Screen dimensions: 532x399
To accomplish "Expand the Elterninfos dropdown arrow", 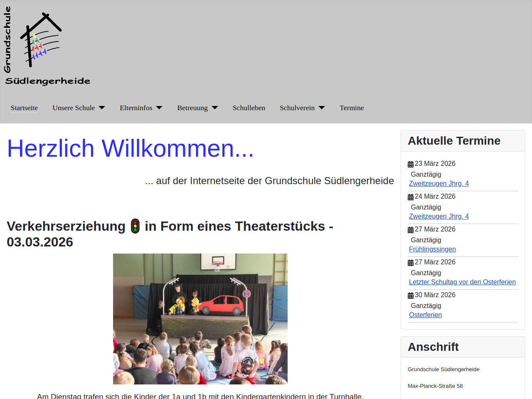I will pyautogui.click(x=159, y=108).
